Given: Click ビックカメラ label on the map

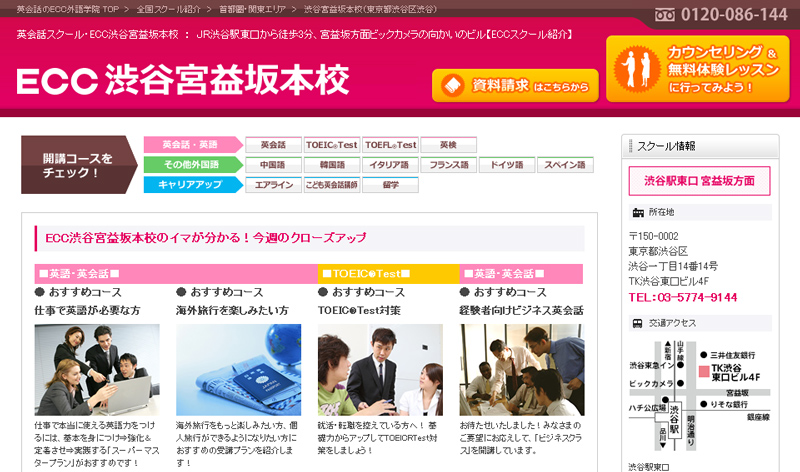Looking at the screenshot, I should 651,383.
